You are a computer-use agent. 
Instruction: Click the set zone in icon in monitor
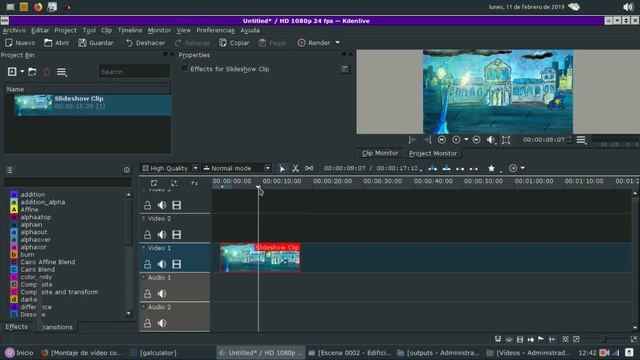412,140
